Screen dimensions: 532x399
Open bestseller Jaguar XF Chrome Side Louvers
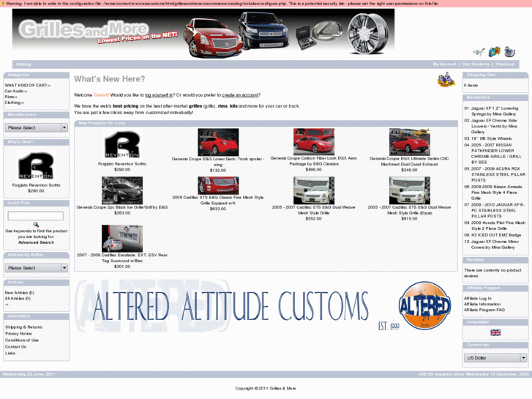[495, 127]
